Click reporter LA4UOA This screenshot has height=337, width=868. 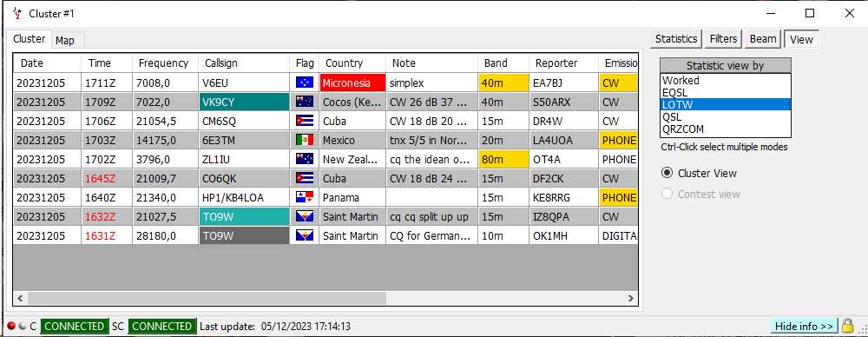(563, 140)
